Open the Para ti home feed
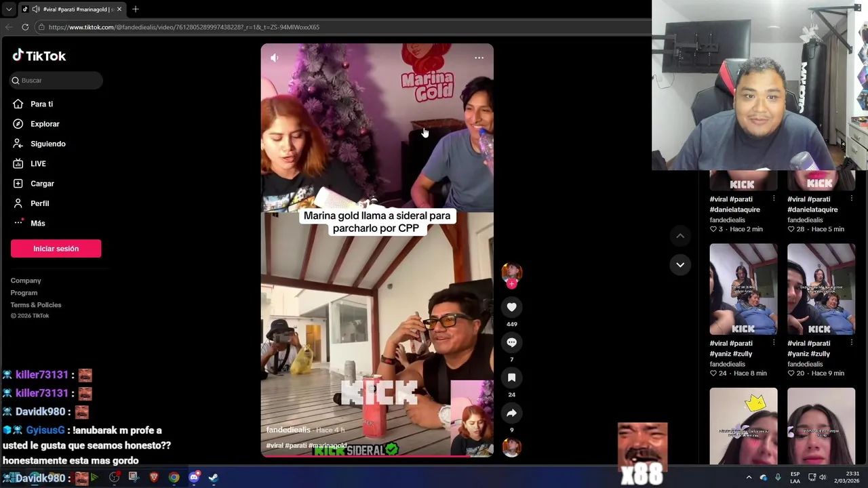 pos(33,104)
